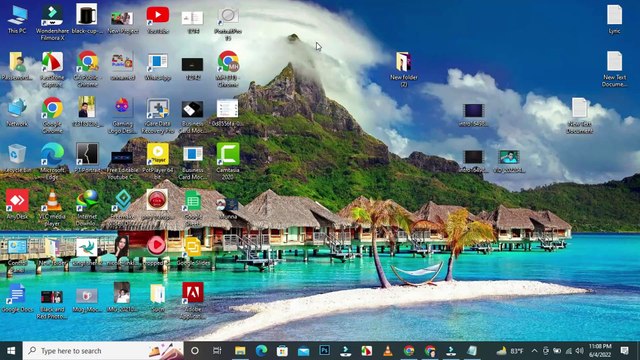This screenshot has height=360, width=640.
Task: Select the Google Slides desktop shortcut
Action: (193, 251)
